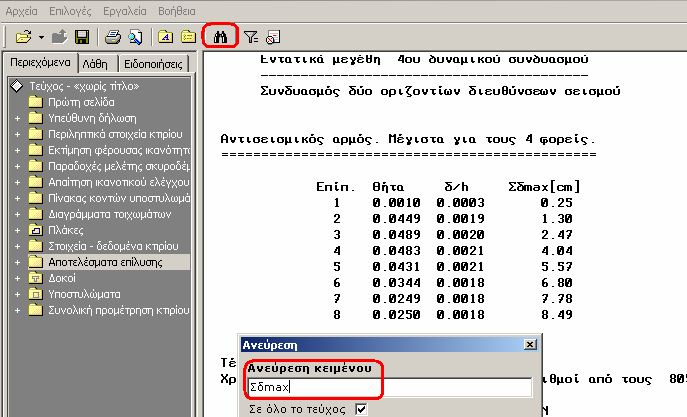Image resolution: width=687 pixels, height=417 pixels.
Task: Click the Υποστυλώματα folder icon
Action: click(x=35, y=294)
